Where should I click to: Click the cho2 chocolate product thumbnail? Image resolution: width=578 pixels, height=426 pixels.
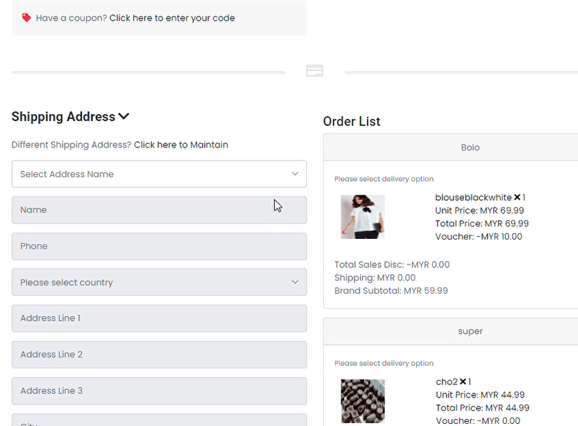(x=363, y=401)
